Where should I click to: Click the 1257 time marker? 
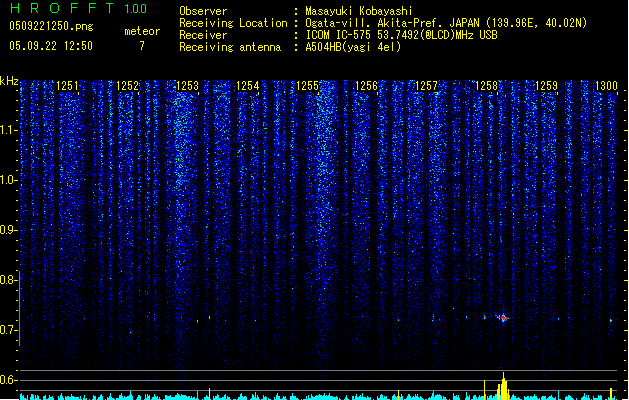pos(426,86)
